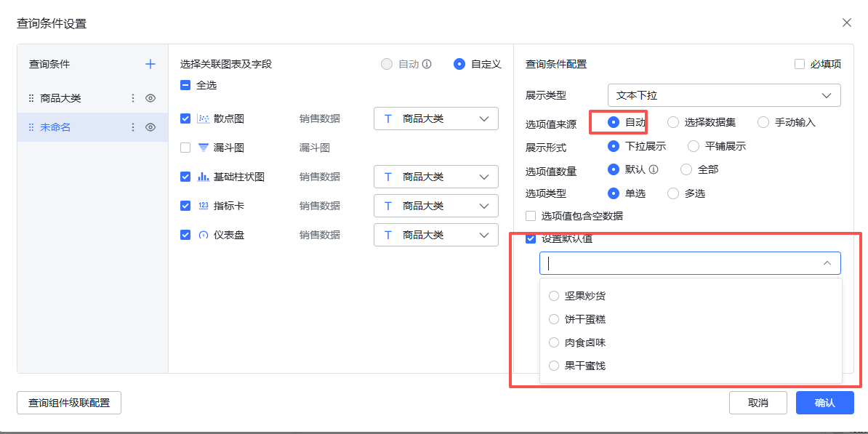The image size is (868, 434).
Task: Open field dropdown for 仪表盘 row
Action: click(436, 236)
